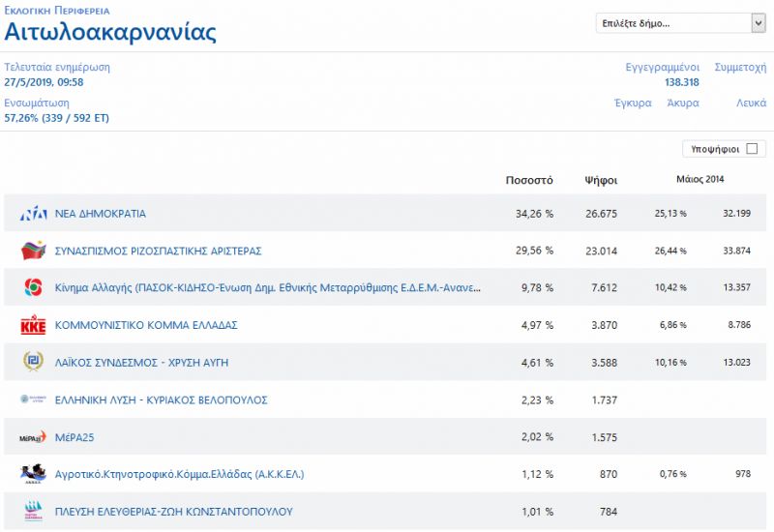Open ΝΕΑ ΔΗΜΟΚΡΑΤΙΑ party link
774x532 pixels.
pyautogui.click(x=101, y=214)
